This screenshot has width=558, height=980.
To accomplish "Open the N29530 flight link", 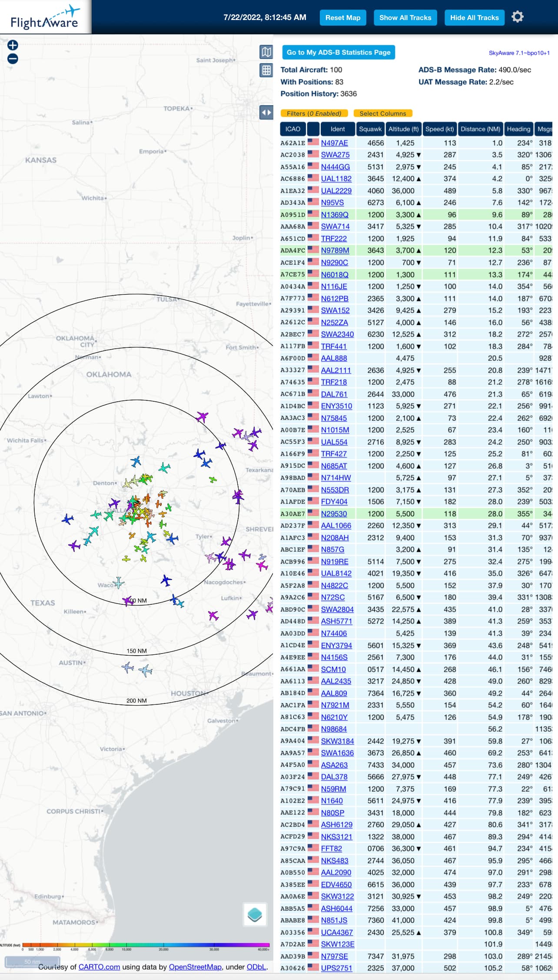I will [x=334, y=514].
